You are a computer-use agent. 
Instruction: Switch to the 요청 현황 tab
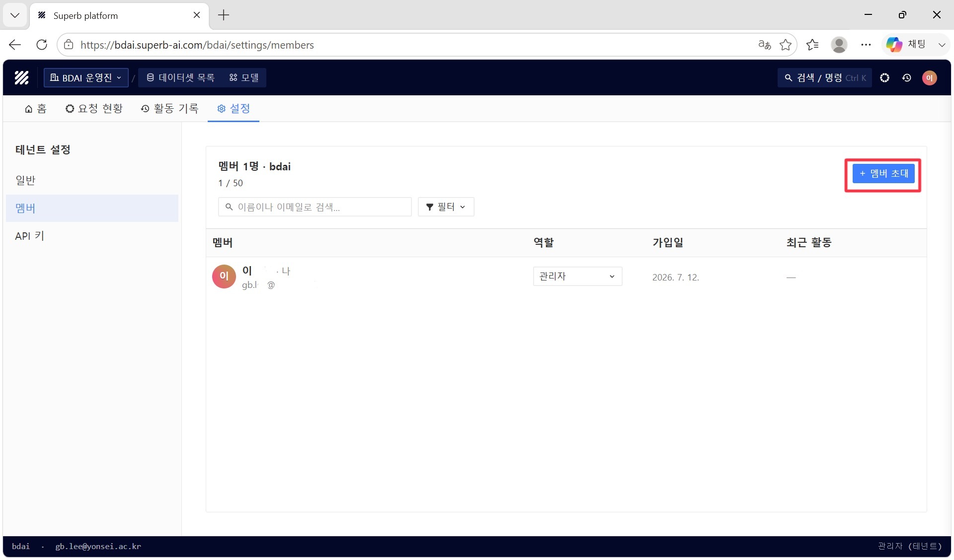[94, 109]
